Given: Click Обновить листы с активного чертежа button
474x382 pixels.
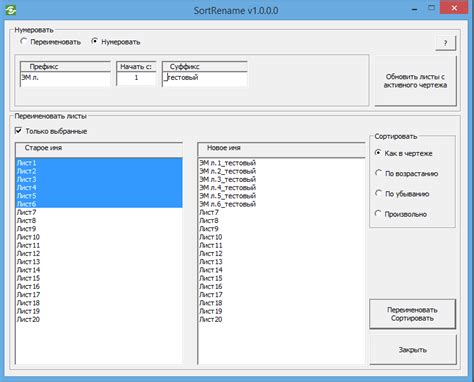Looking at the screenshot, I should (x=415, y=81).
